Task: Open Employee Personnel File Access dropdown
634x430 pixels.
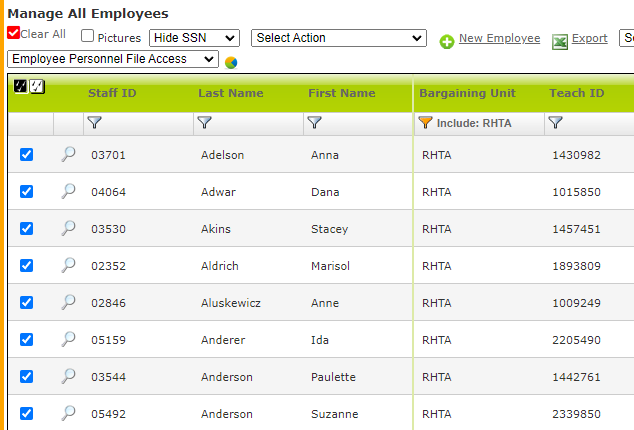Action: (x=112, y=59)
